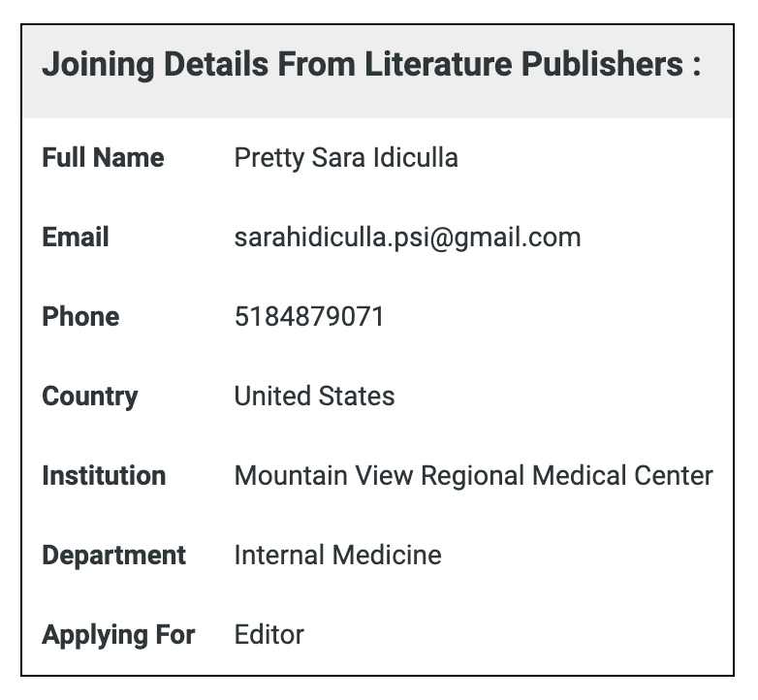Screen dimensions: 758x700
Task: Click the Applying For label
Action: click(118, 635)
